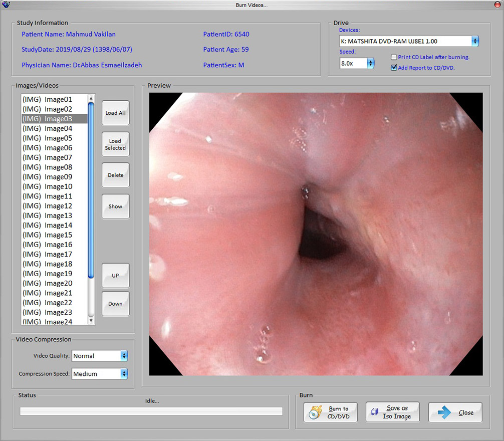Select Image05 in the list

tap(54, 138)
